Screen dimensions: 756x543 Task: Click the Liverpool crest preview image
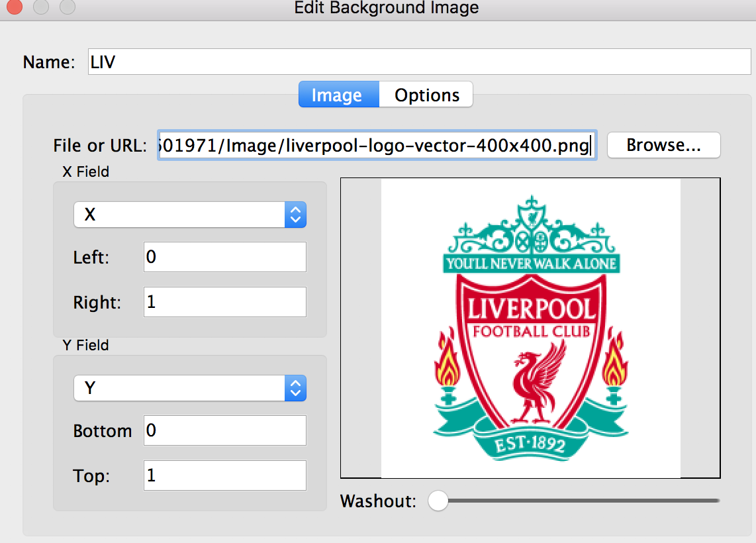[530, 328]
